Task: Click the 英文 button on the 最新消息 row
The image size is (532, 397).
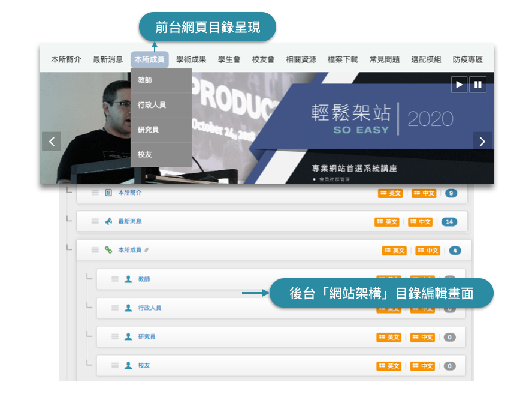Action: click(387, 222)
